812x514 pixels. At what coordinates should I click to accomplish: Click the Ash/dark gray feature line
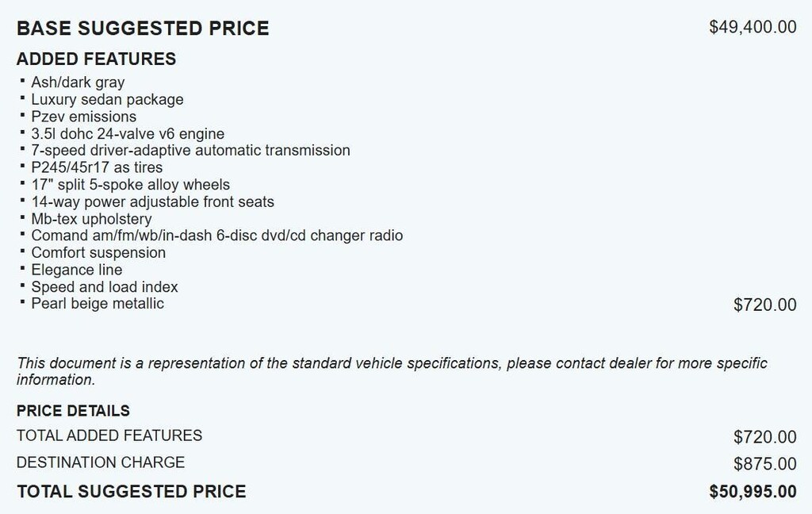78,82
